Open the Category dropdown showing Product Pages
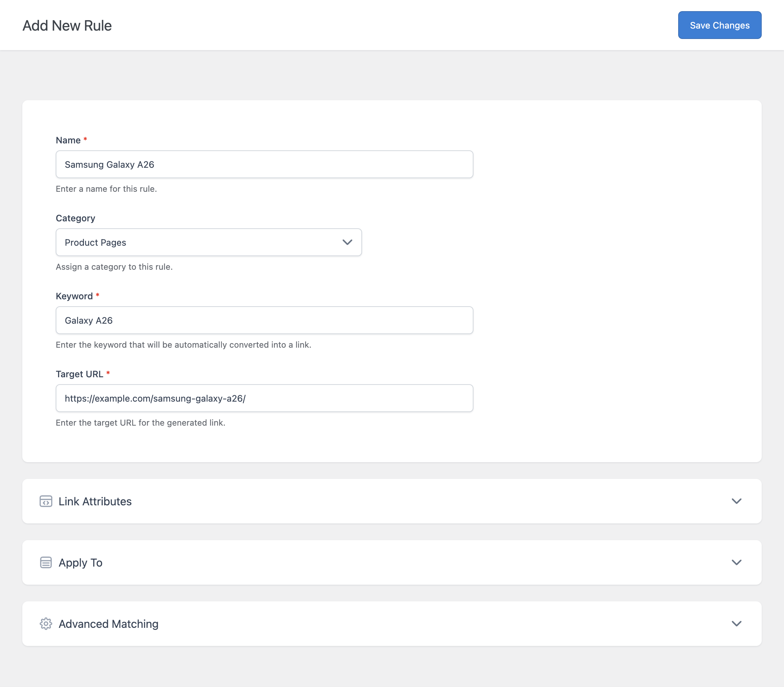The width and height of the screenshot is (784, 687). point(209,242)
